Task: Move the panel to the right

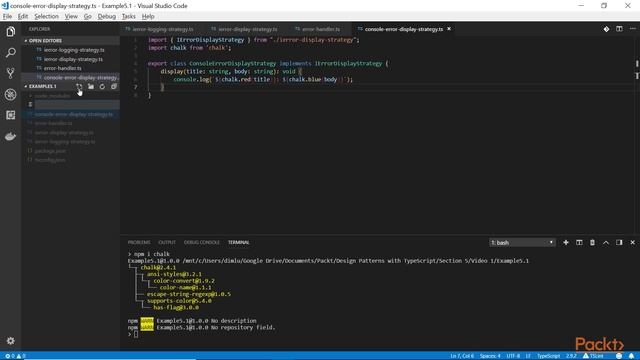Action: (x=619, y=242)
